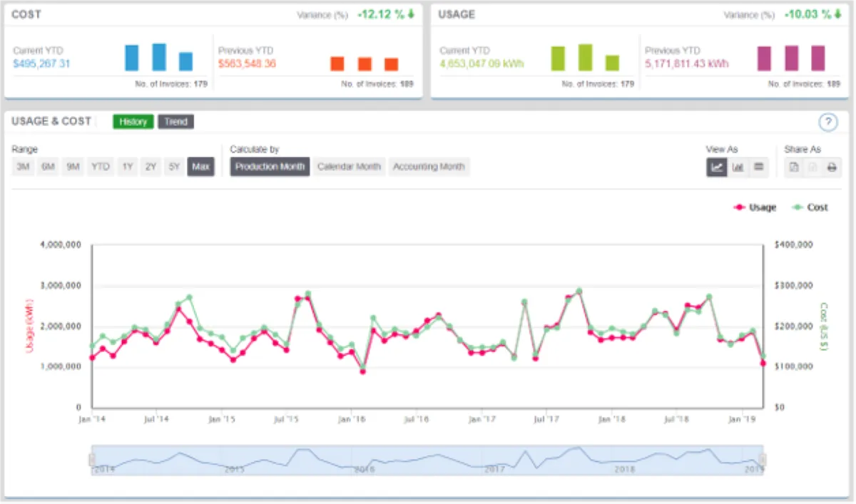The width and height of the screenshot is (856, 504).
Task: Switch to the Trend tab
Action: [x=175, y=122]
